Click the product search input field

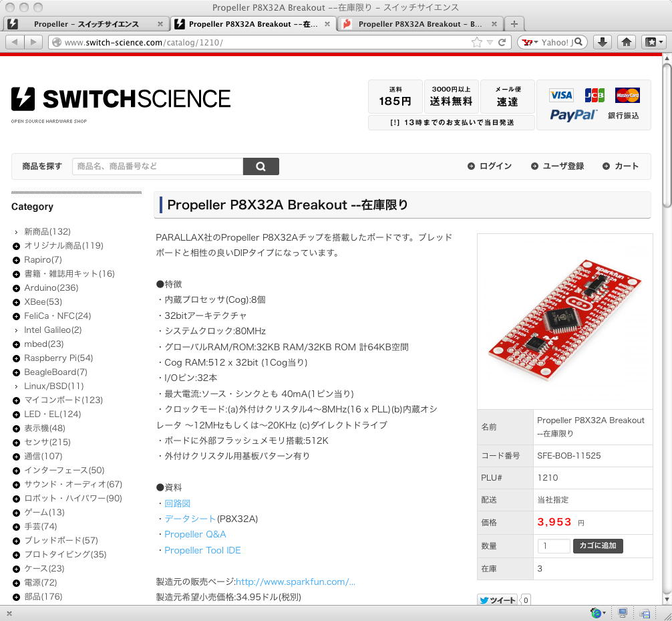click(158, 166)
